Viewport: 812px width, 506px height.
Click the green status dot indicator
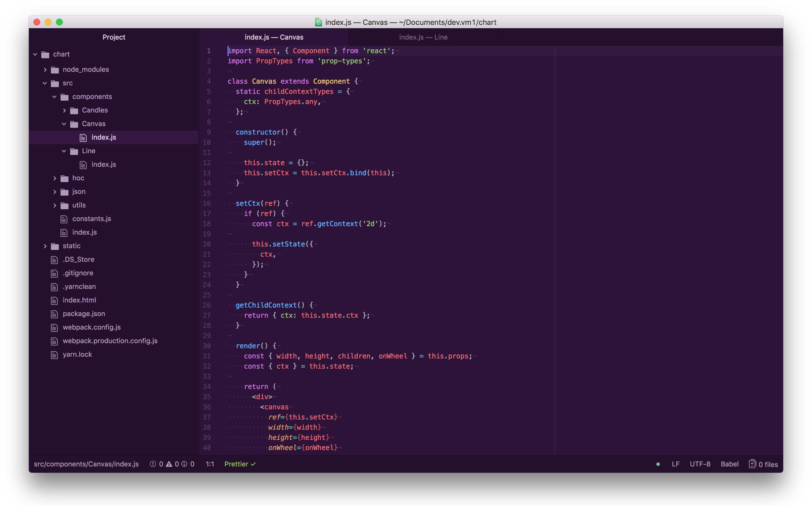coord(658,464)
